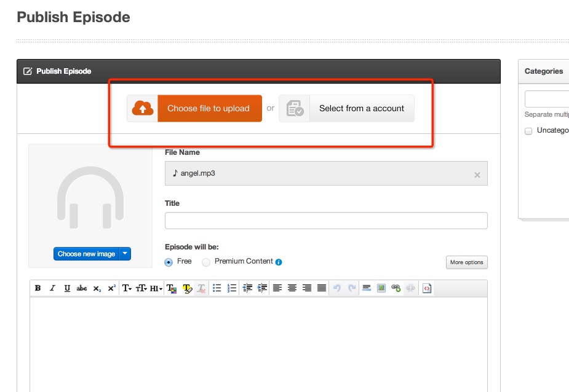Click the insert link icon
Viewport: 569px width, 392px height.
tap(396, 288)
